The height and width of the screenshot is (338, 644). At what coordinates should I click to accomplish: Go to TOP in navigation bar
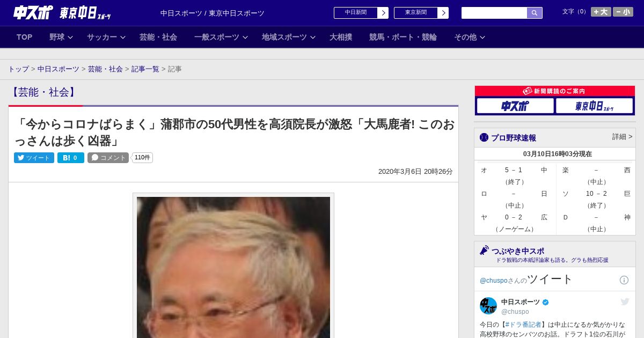click(24, 37)
